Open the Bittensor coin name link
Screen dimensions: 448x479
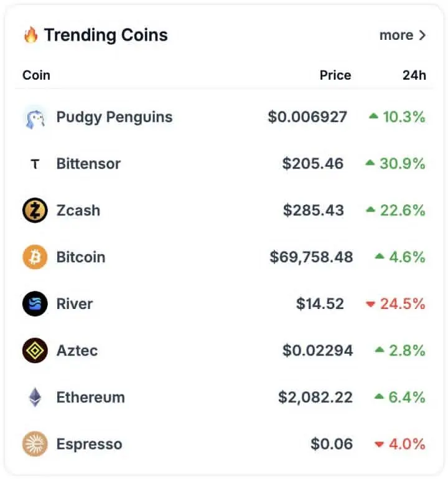(88, 164)
